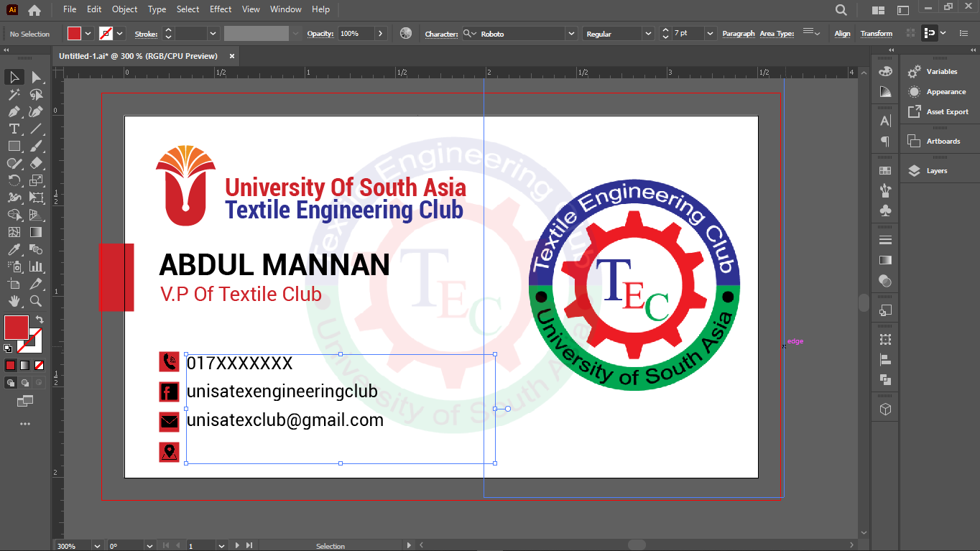Switch to Untitled-1.ai document tab
Screen dimensions: 980x551
[138, 56]
